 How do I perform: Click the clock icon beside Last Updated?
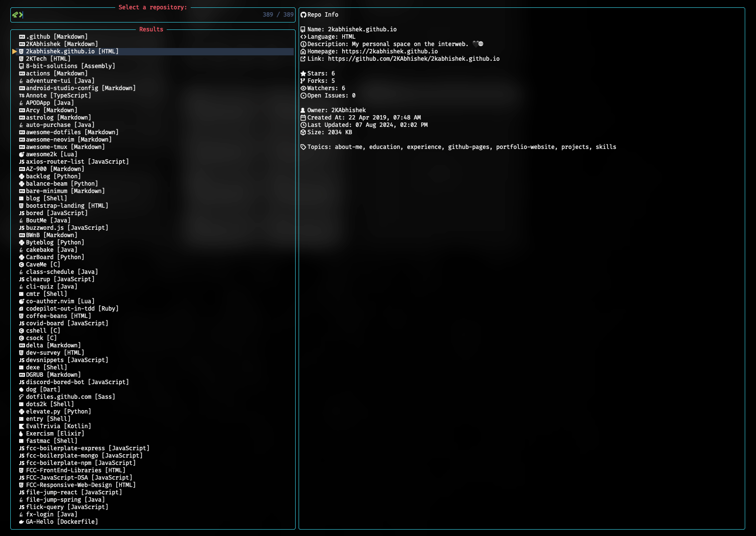point(303,125)
